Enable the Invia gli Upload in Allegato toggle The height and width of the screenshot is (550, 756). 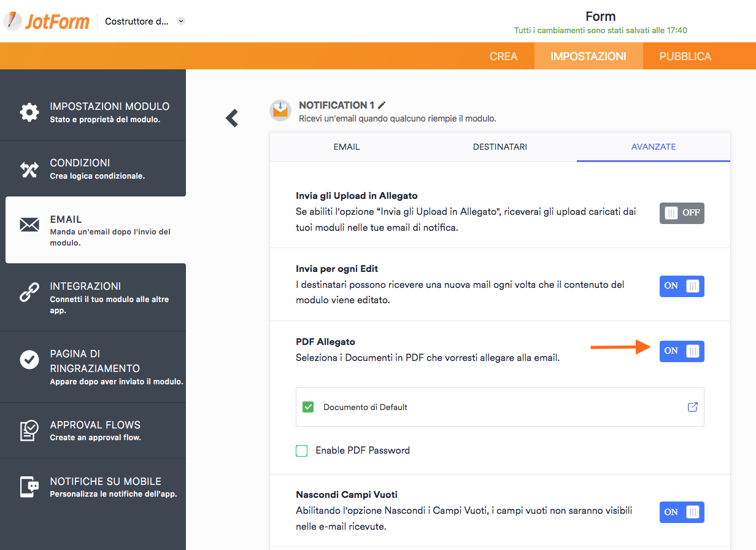click(x=681, y=213)
